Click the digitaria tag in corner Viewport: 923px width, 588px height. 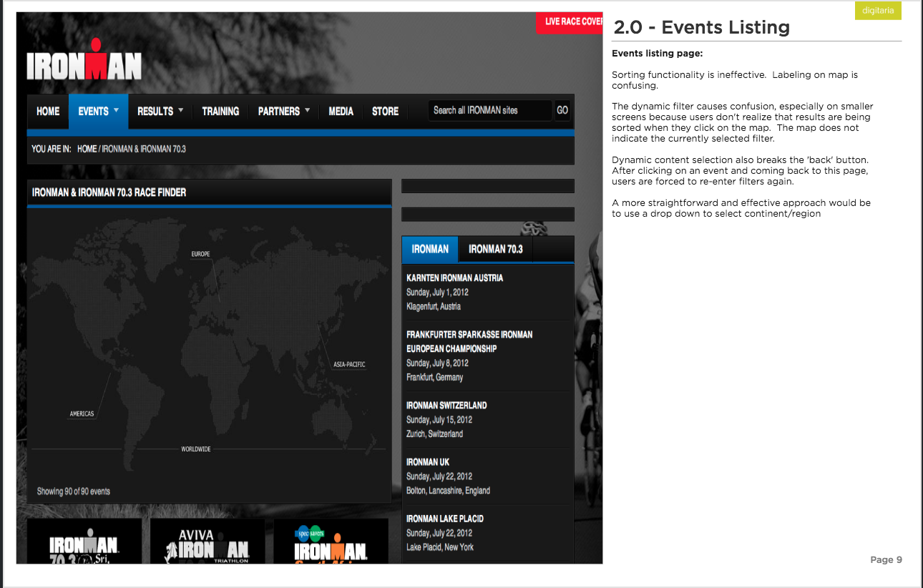[x=878, y=11]
